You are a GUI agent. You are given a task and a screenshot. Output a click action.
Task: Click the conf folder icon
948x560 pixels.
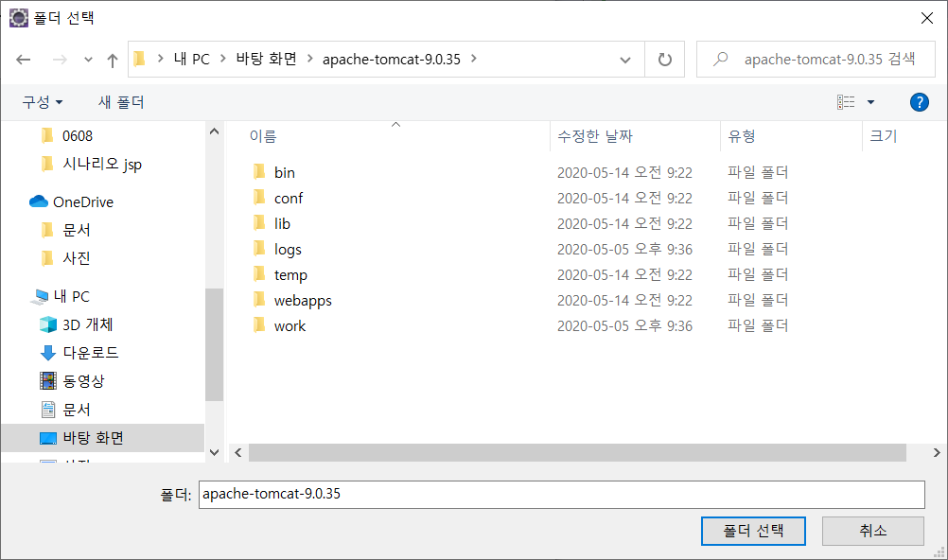[259, 197]
